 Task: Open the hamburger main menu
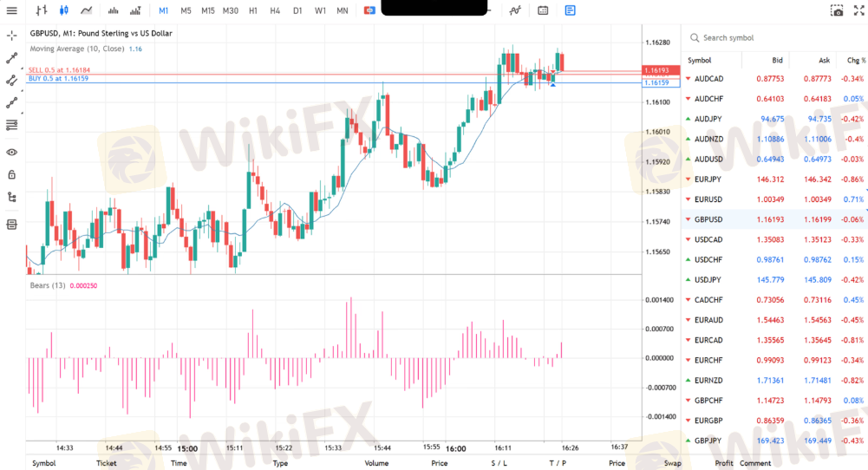(11, 10)
